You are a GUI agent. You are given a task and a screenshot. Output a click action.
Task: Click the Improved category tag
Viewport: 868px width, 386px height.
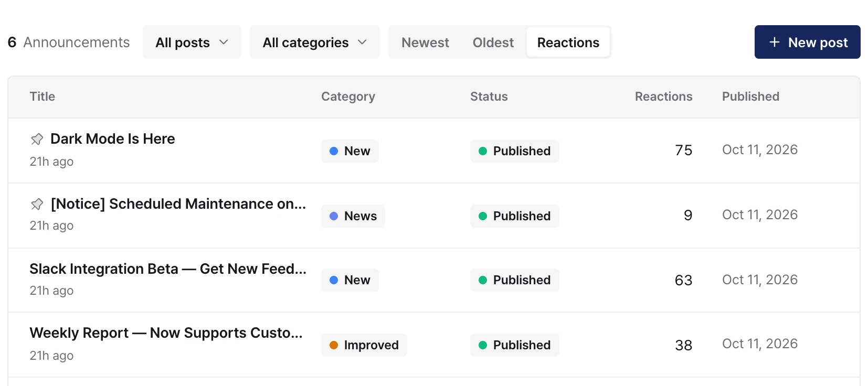[364, 345]
